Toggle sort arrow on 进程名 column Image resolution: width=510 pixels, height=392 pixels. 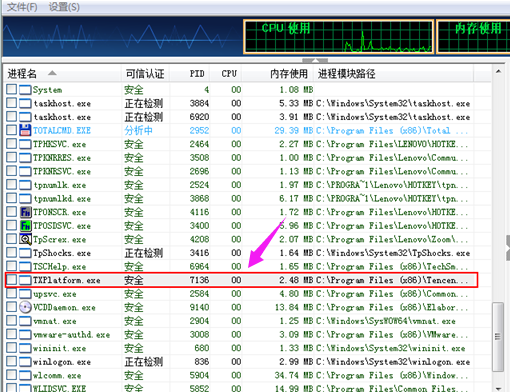click(x=52, y=73)
